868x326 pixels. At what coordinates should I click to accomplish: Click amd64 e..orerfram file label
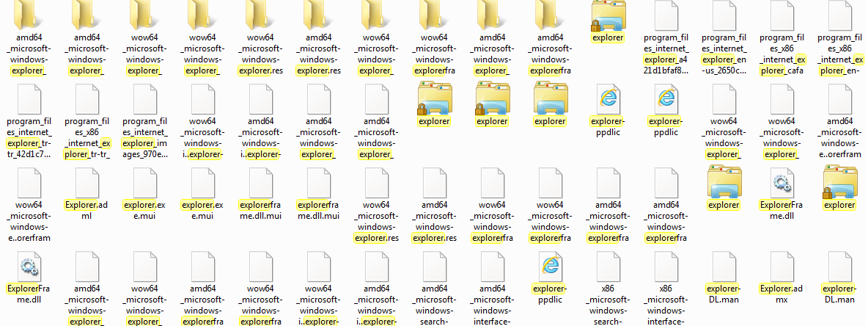(839, 138)
